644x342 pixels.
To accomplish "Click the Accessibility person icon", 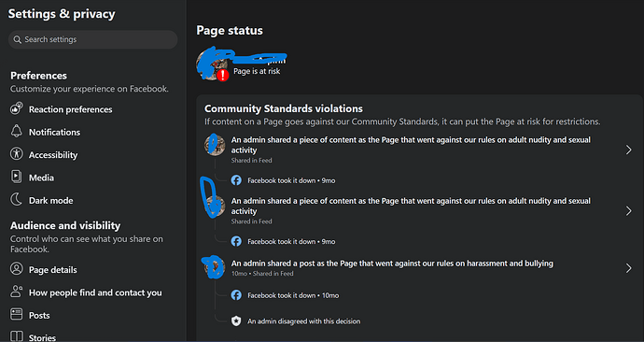I will tap(17, 154).
